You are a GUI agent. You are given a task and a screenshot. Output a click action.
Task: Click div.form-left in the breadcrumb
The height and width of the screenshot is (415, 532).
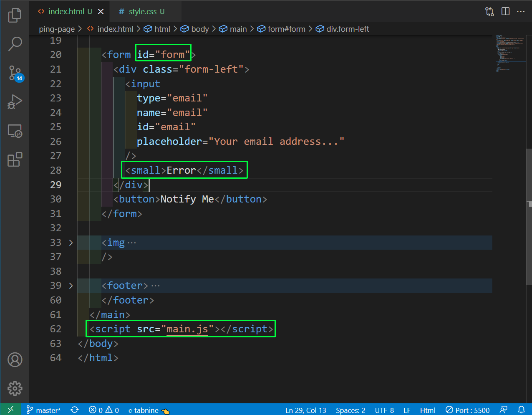coord(343,29)
